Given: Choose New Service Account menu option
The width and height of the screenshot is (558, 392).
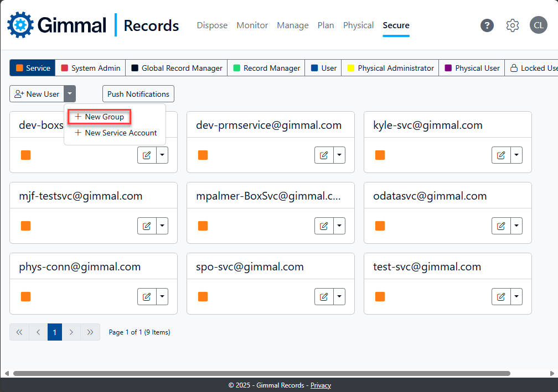Looking at the screenshot, I should pos(116,133).
